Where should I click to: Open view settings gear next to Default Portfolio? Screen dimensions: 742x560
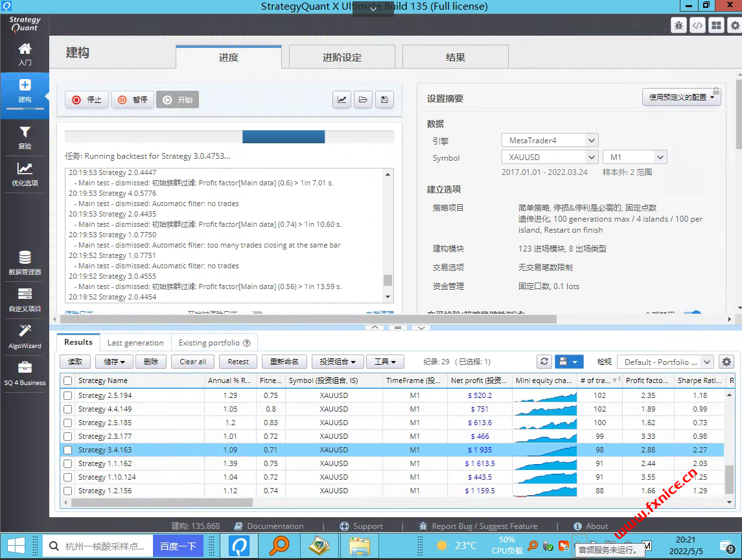pos(726,362)
